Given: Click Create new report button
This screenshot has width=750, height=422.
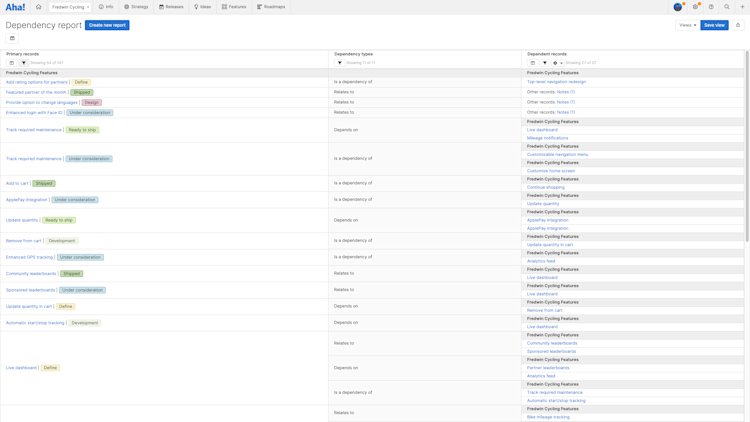Looking at the screenshot, I should [x=107, y=25].
